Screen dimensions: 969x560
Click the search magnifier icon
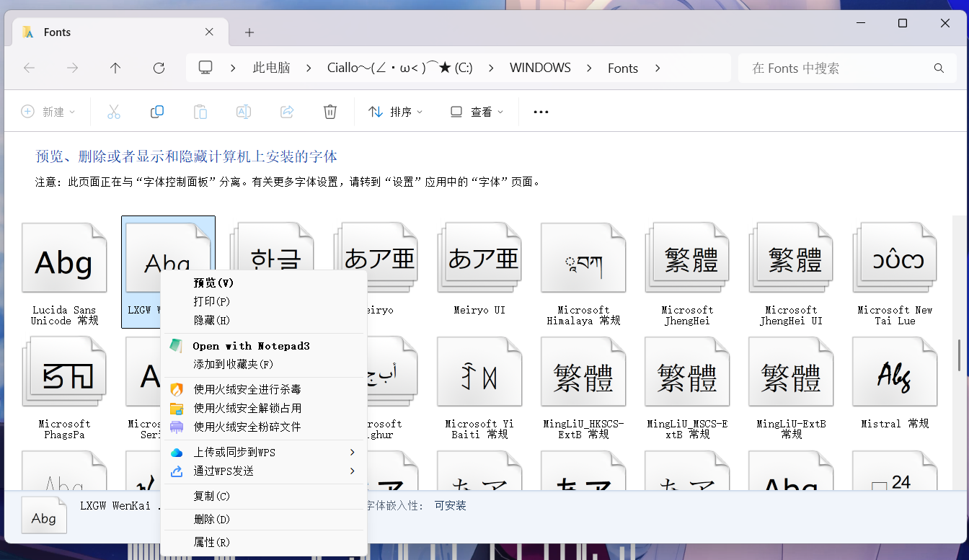click(x=939, y=68)
